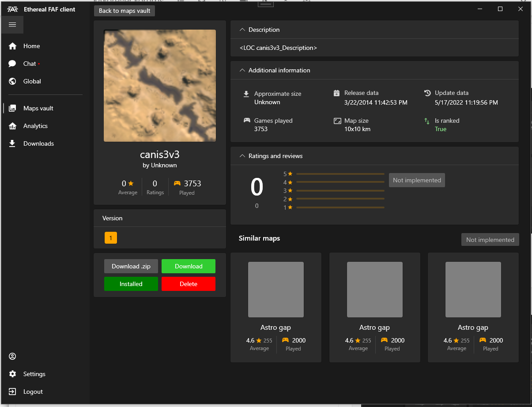Click the controller icon beside 3753 Played
The image size is (532, 407).
pos(177,183)
